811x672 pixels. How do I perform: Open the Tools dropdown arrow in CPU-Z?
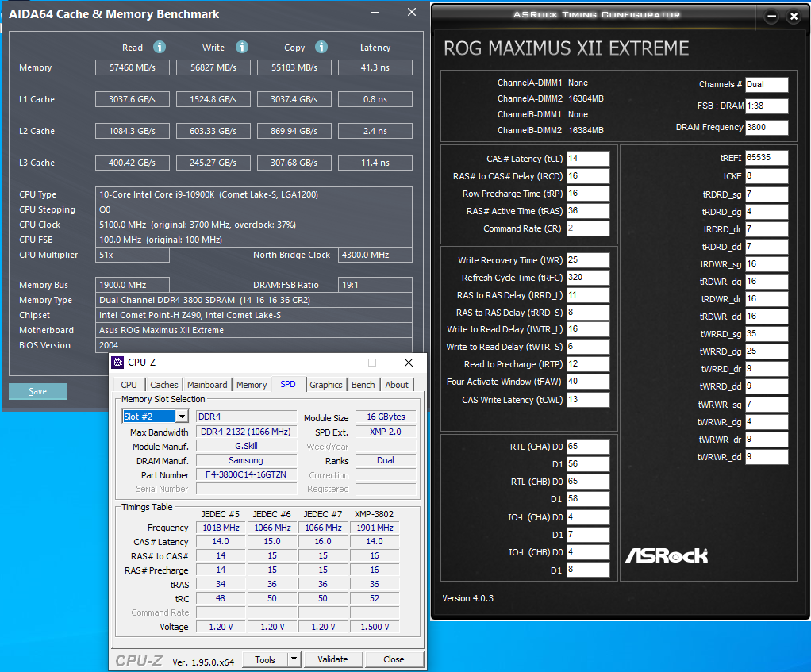[294, 659]
